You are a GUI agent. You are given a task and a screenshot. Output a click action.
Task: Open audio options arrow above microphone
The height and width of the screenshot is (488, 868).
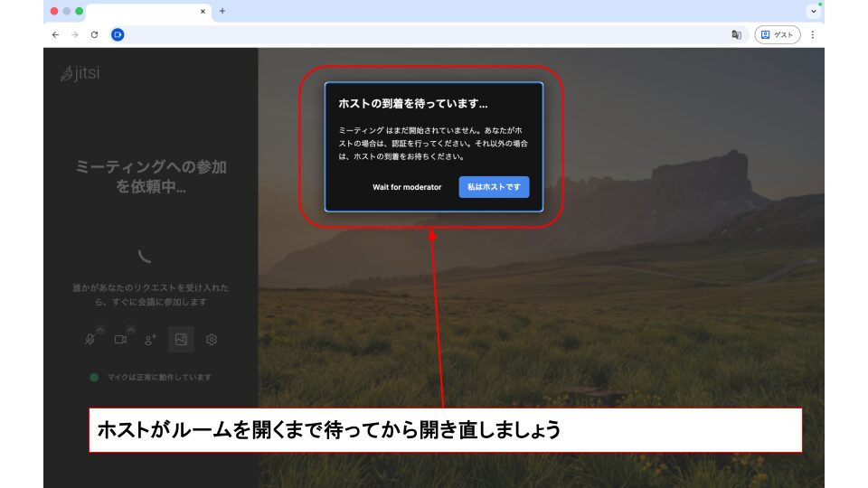click(x=100, y=328)
